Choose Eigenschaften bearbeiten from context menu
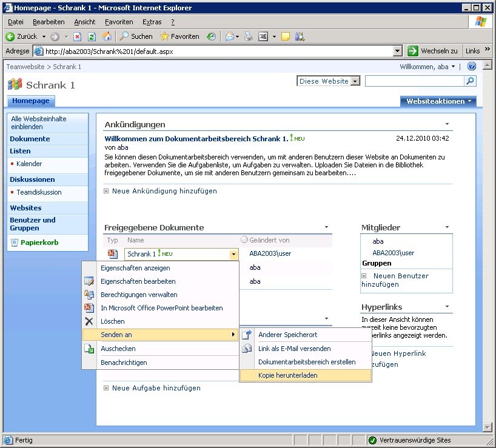Viewport: 496px width, 448px height. click(x=161, y=281)
